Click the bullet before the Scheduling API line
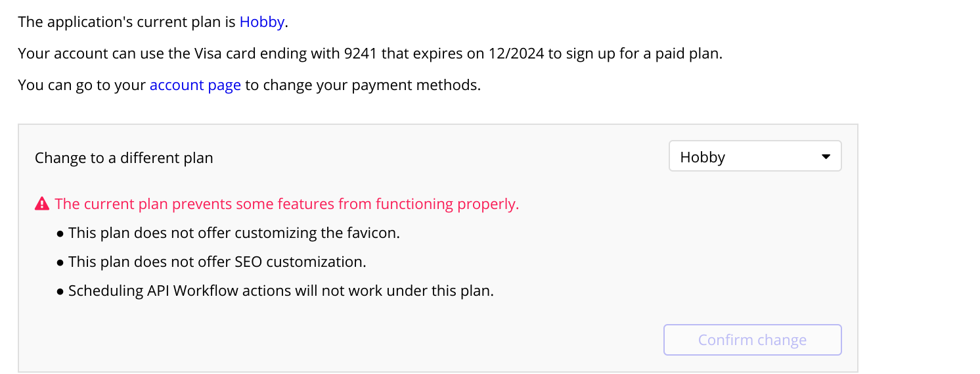The width and height of the screenshot is (980, 374). pyautogui.click(x=60, y=291)
